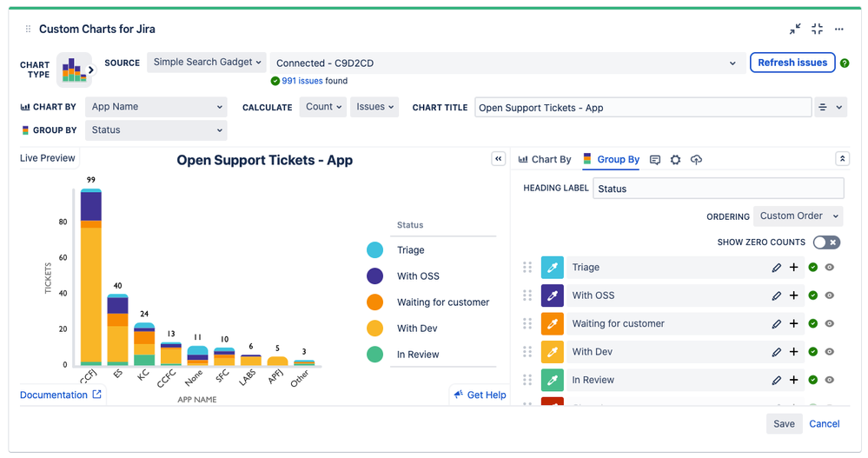The height and width of the screenshot is (458, 868).
Task: Open the Custom Order ordering dropdown
Action: 798,216
